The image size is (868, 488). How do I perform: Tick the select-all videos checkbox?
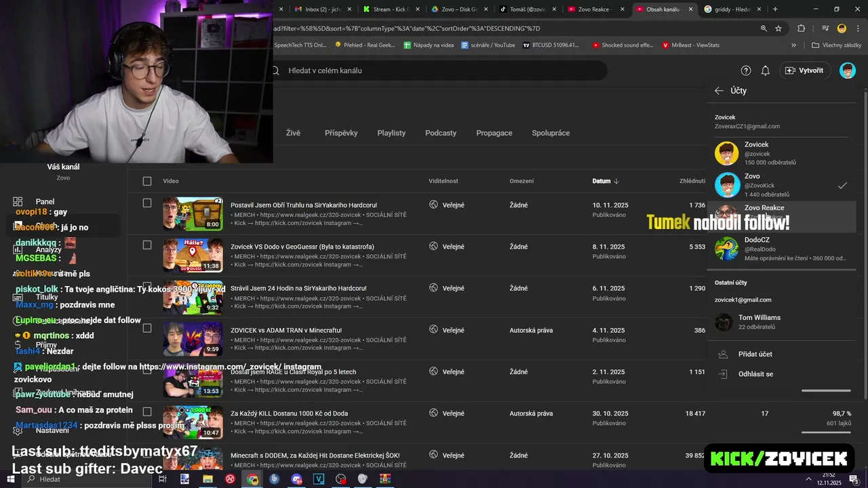click(x=147, y=181)
